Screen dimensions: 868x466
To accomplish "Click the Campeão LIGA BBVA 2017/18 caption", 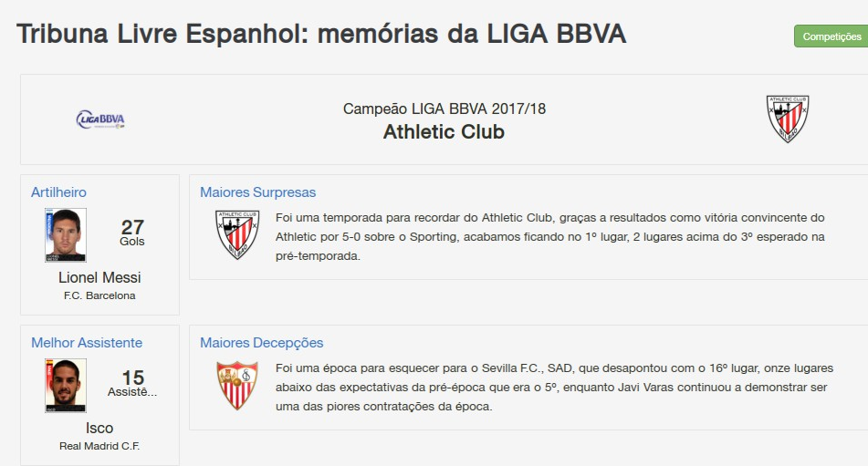I will pyautogui.click(x=444, y=109).
